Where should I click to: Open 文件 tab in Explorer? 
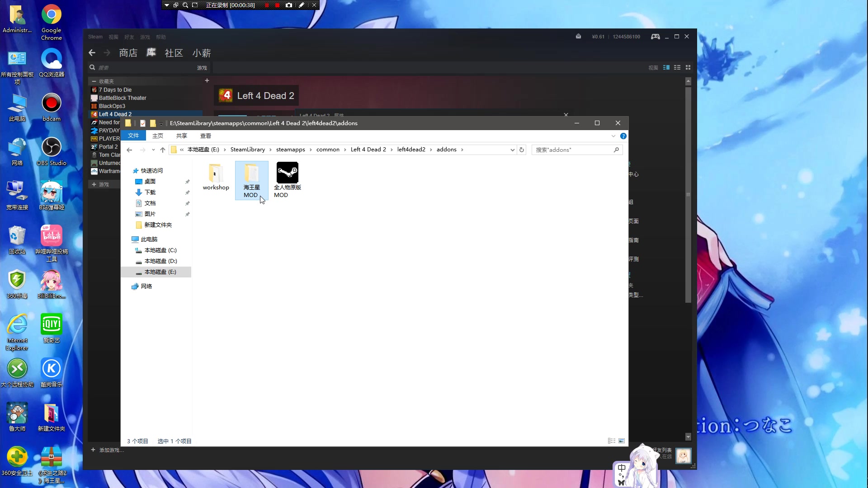click(133, 136)
